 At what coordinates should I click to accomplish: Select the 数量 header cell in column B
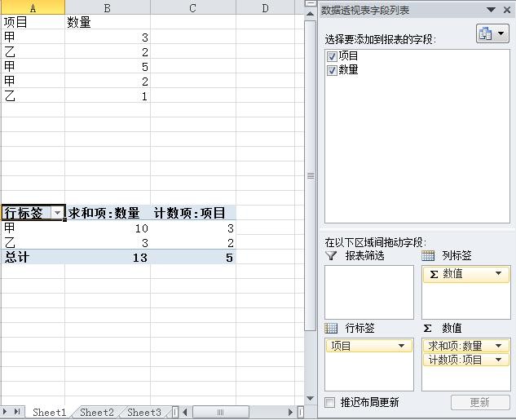108,22
